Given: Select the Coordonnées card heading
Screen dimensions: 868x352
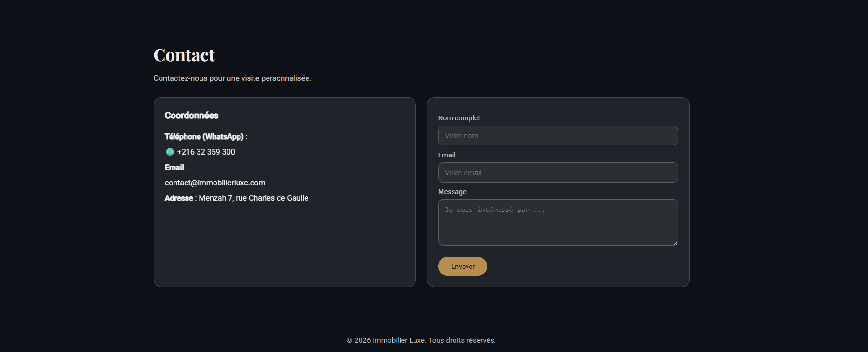Looking at the screenshot, I should click(191, 115).
